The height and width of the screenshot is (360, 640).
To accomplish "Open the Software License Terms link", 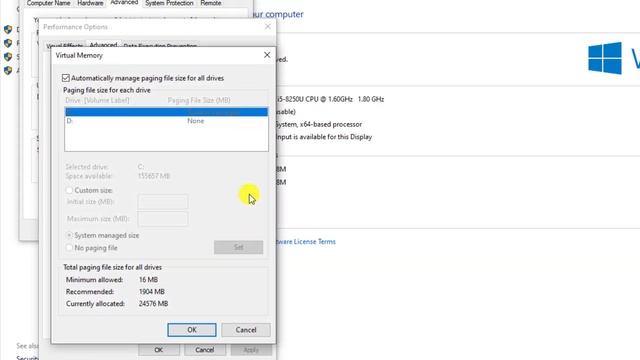I will coord(305,242).
